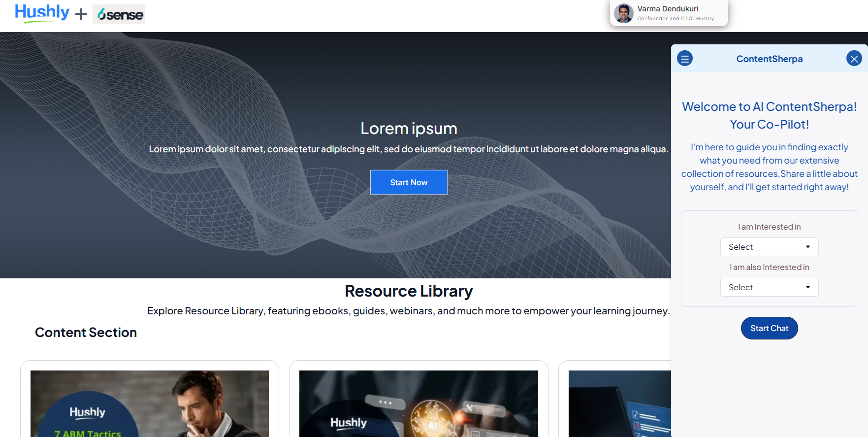
Task: Close the ContentSherpa chat panel
Action: 854,59
